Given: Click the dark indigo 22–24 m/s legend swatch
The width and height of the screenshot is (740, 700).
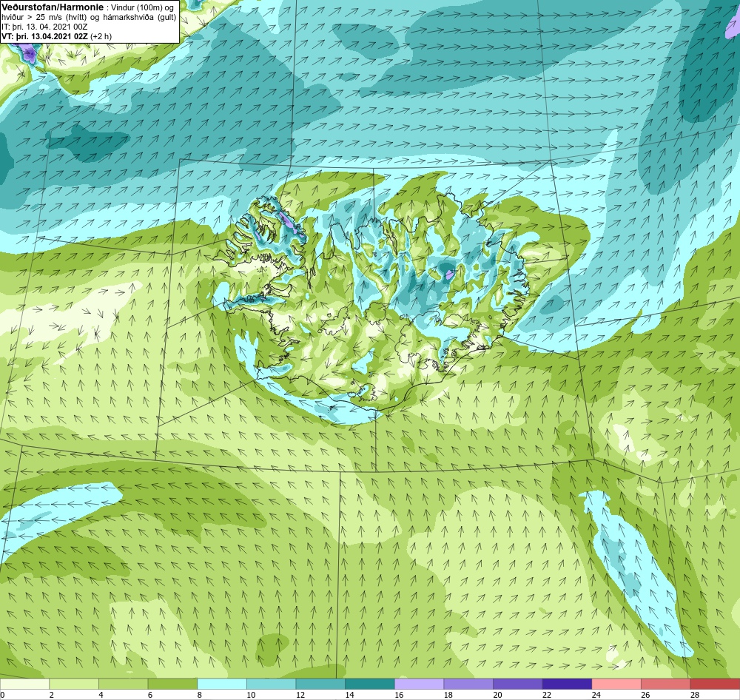Looking at the screenshot, I should pyautogui.click(x=568, y=684).
